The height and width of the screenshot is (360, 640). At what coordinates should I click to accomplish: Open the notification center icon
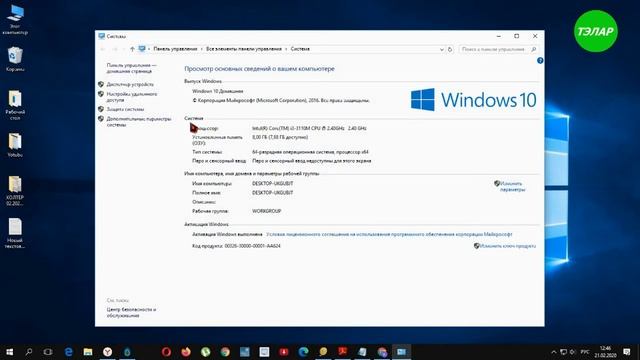tap(627, 352)
